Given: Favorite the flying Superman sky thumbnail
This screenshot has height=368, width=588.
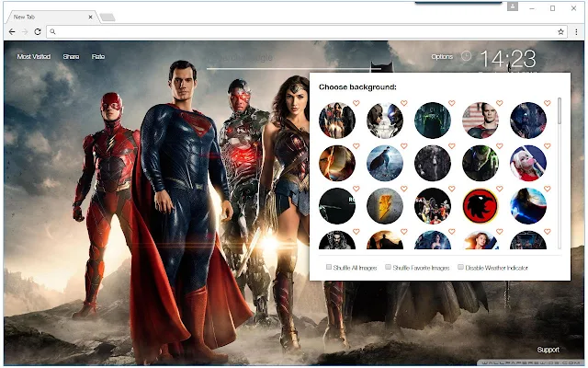Looking at the screenshot, I should coord(404,145).
